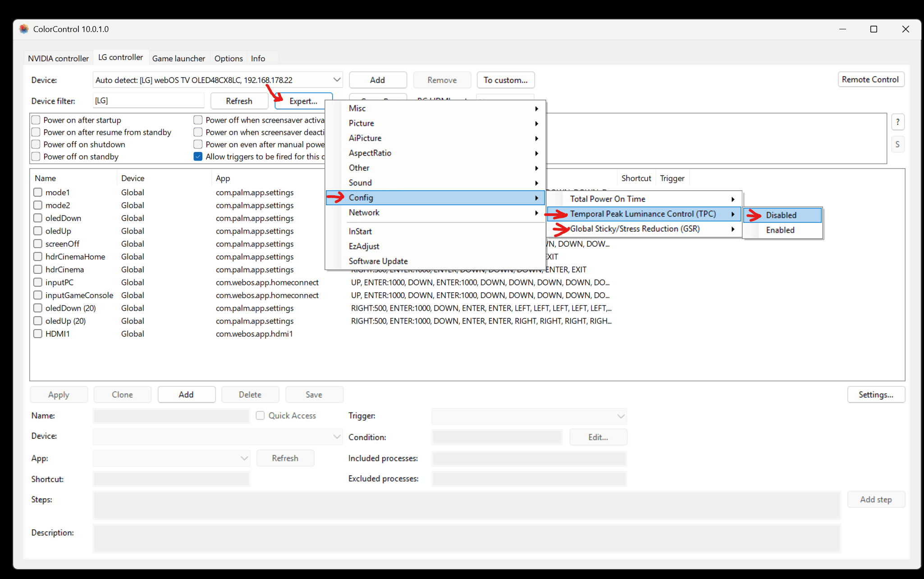Open the Settings... button
The width and height of the screenshot is (924, 579).
(876, 395)
